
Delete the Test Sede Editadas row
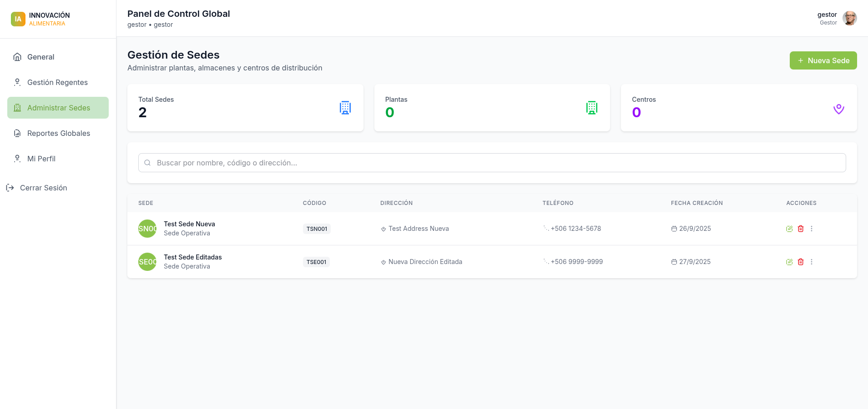pos(801,262)
